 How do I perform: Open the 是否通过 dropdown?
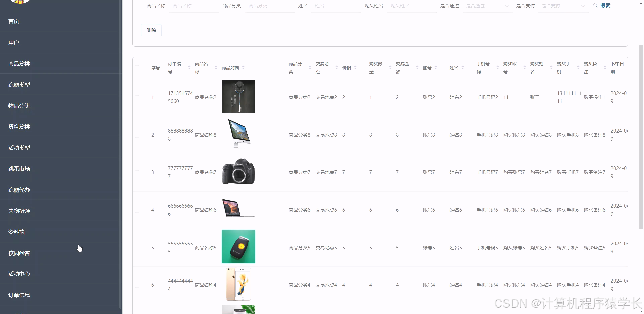coord(487,6)
